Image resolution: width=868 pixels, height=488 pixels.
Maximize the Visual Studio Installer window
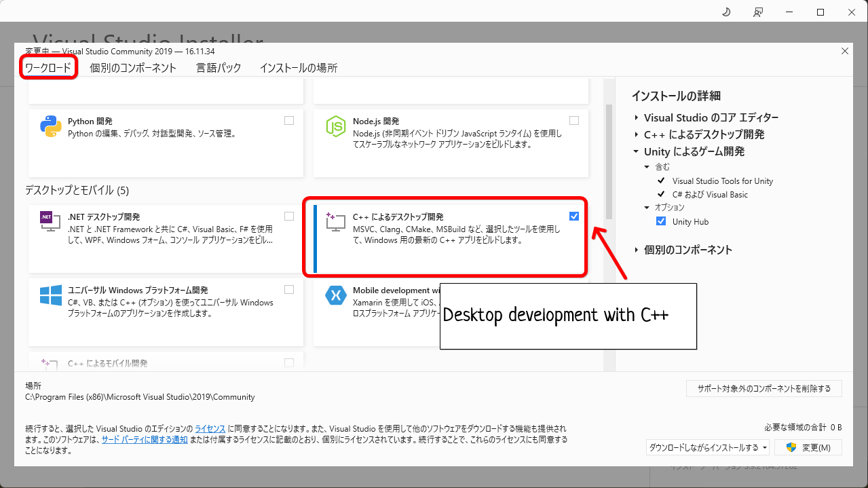[820, 12]
